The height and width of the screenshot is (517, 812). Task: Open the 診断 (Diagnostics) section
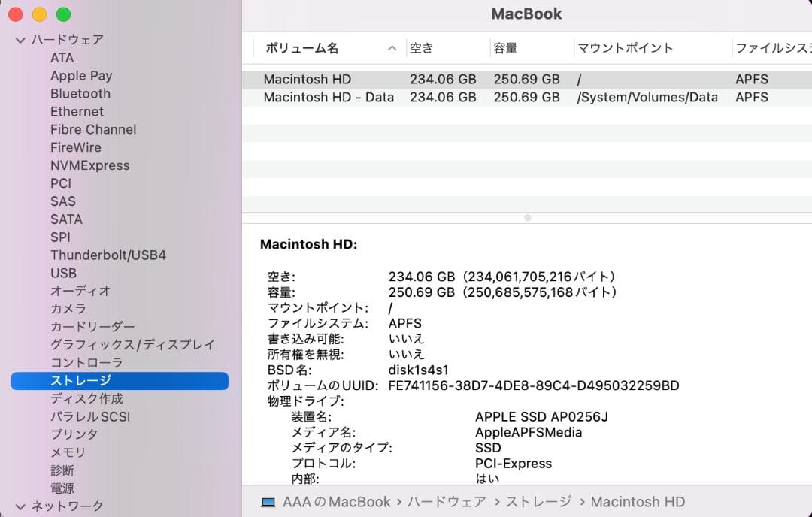click(x=62, y=470)
